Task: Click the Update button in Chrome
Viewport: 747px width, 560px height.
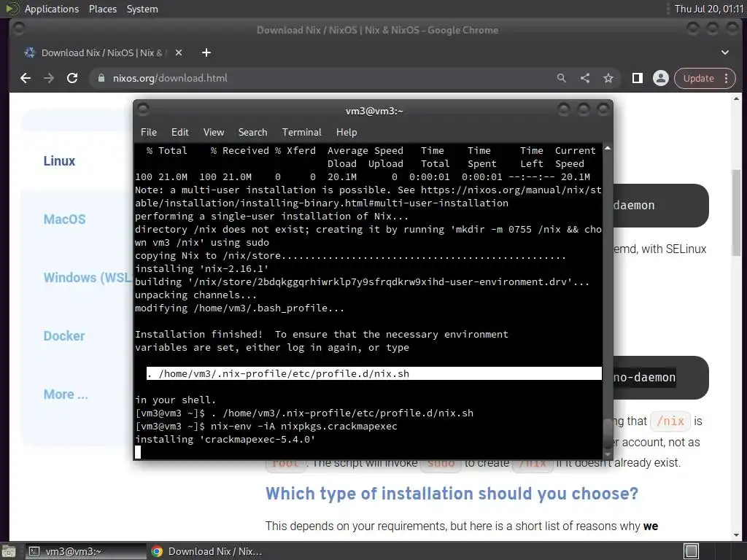Action: click(x=698, y=78)
